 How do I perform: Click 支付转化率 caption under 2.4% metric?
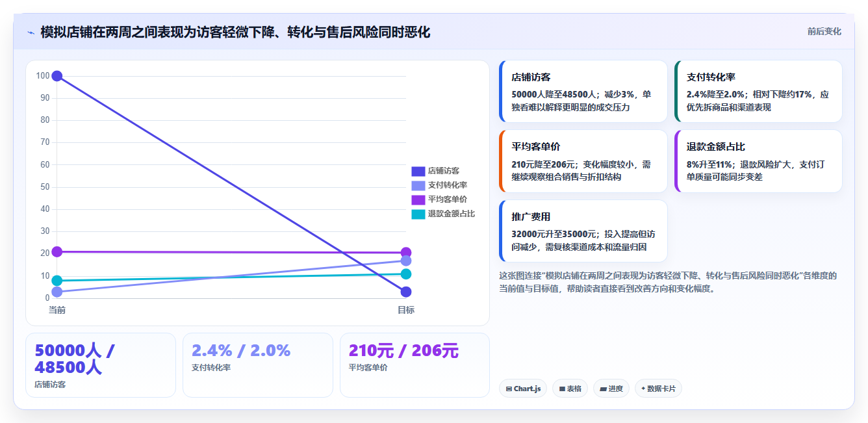(211, 367)
